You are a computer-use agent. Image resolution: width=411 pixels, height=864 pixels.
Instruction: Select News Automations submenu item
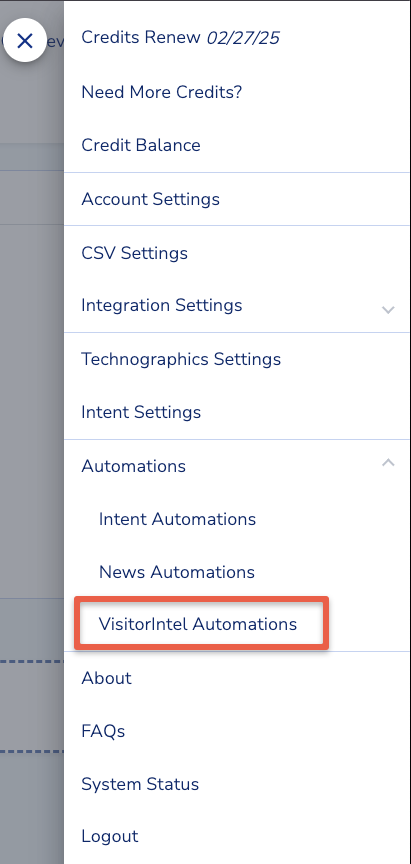pyautogui.click(x=176, y=571)
